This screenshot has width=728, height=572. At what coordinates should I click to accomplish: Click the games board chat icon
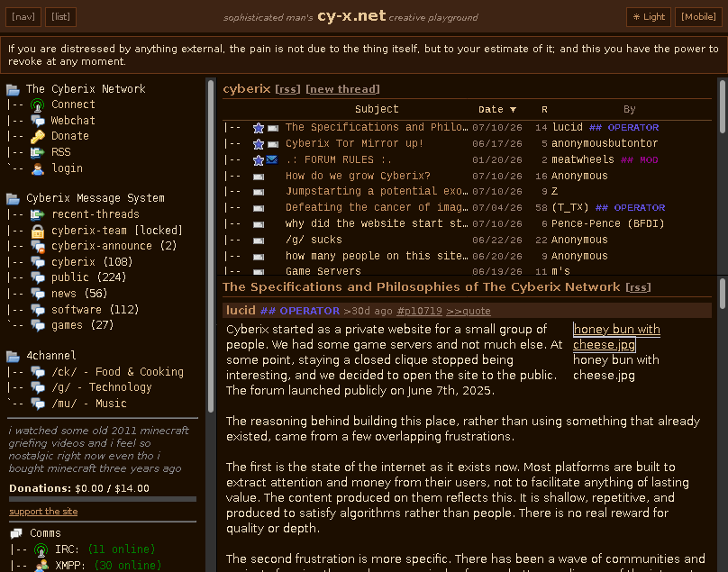click(38, 325)
